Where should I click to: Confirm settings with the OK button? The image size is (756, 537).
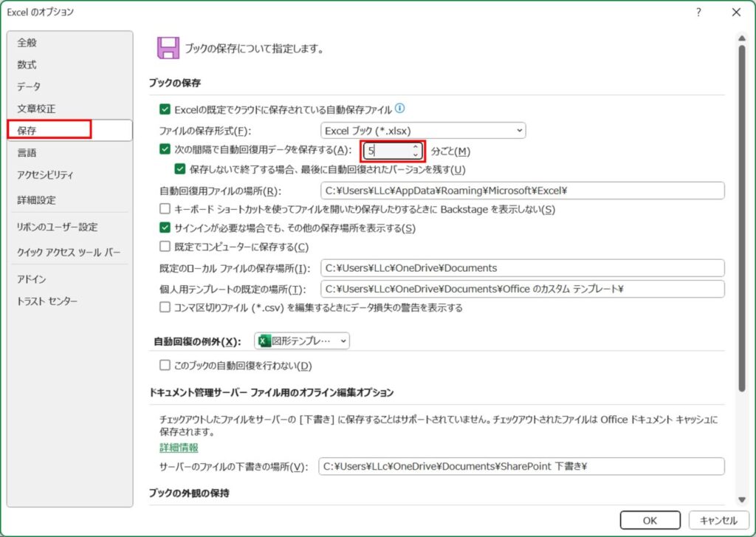(650, 520)
